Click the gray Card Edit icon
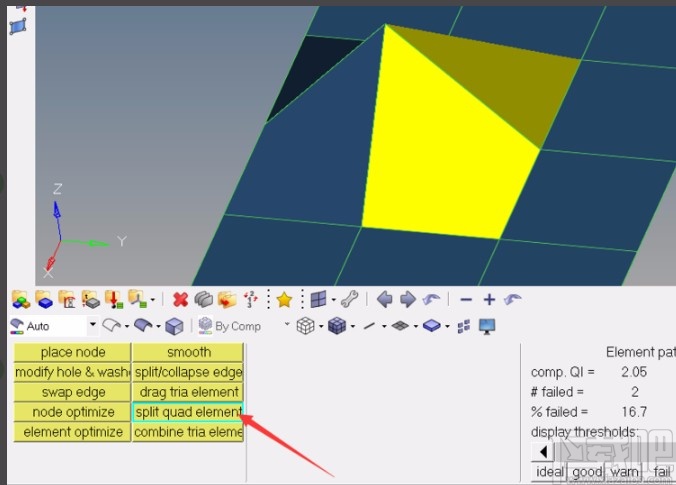The height and width of the screenshot is (485, 676). tap(203, 299)
